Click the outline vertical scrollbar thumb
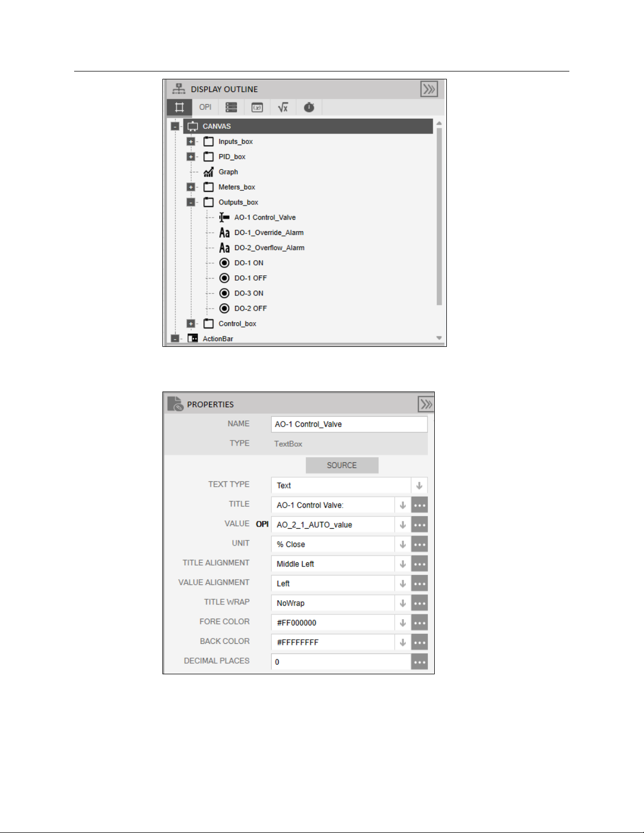This screenshot has height=833, width=644. coord(439,216)
